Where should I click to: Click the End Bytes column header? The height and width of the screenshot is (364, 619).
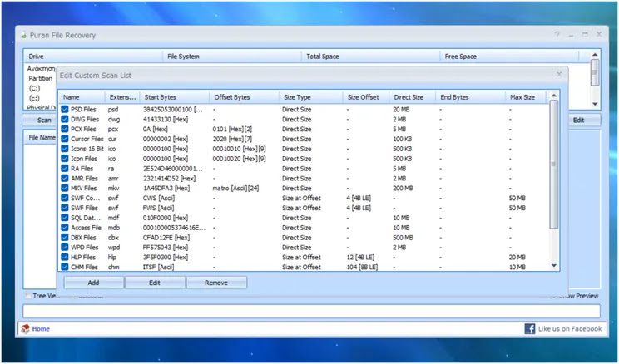(x=470, y=97)
